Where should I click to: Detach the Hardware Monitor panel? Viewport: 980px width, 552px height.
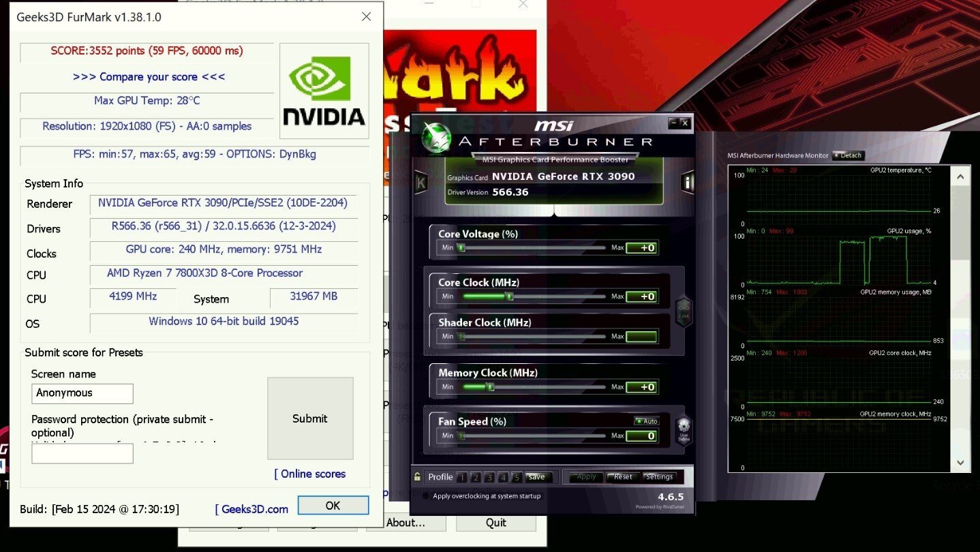coord(848,155)
